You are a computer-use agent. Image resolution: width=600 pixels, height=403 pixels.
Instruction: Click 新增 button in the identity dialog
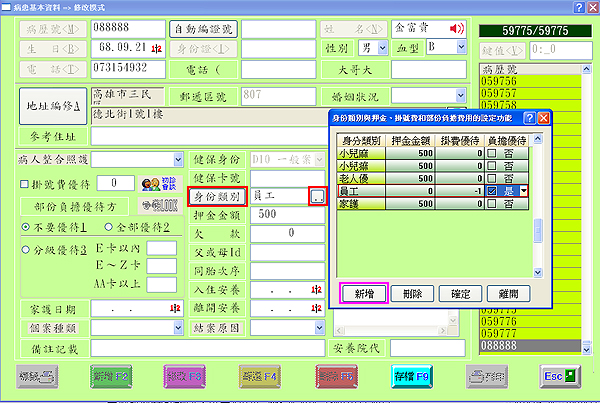click(x=363, y=294)
